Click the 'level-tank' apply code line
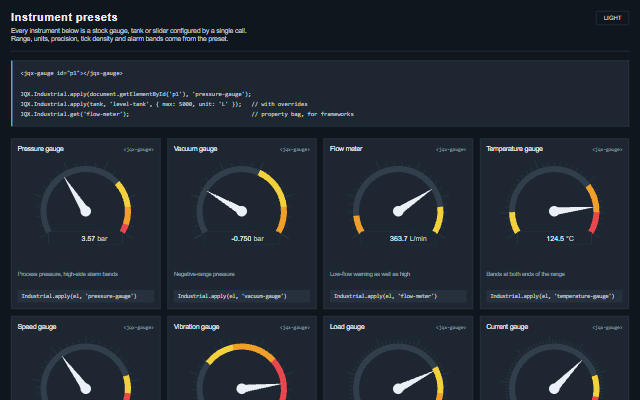The height and width of the screenshot is (400, 640). pos(131,104)
